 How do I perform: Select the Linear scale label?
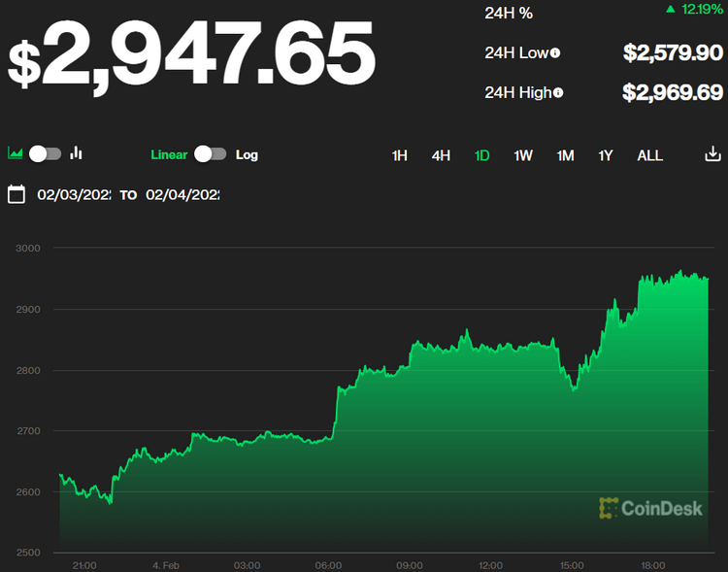(169, 154)
